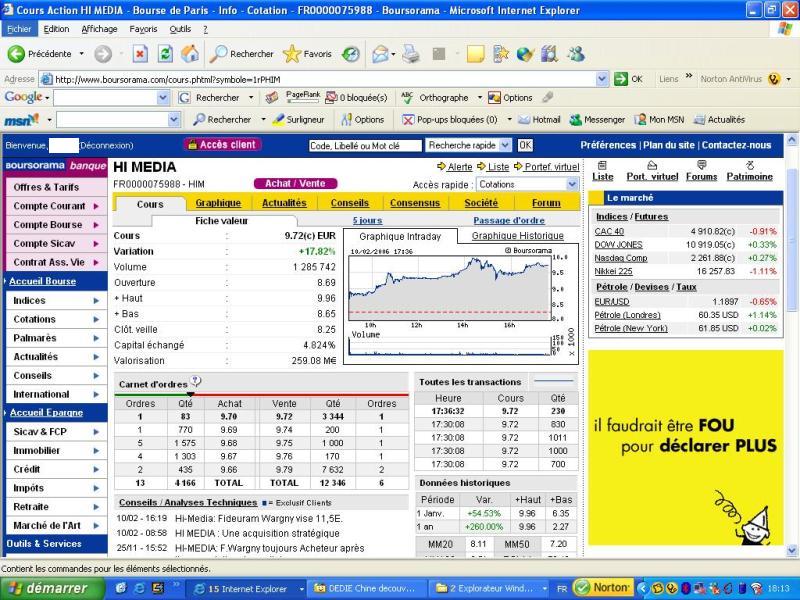This screenshot has width=800, height=600.
Task: Expand the Sicav & FCP sidebar submenu
Action: click(96, 432)
